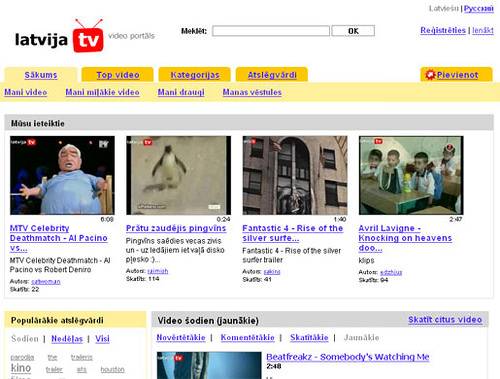This screenshot has width=500, height=379.
Task: Open Manas vēstules messages
Action: (x=252, y=92)
